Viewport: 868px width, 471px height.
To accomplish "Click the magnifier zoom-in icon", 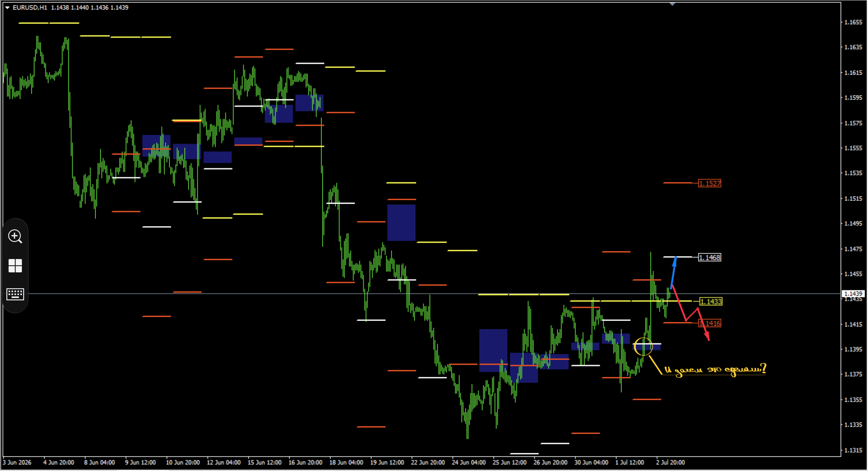I will (x=15, y=236).
